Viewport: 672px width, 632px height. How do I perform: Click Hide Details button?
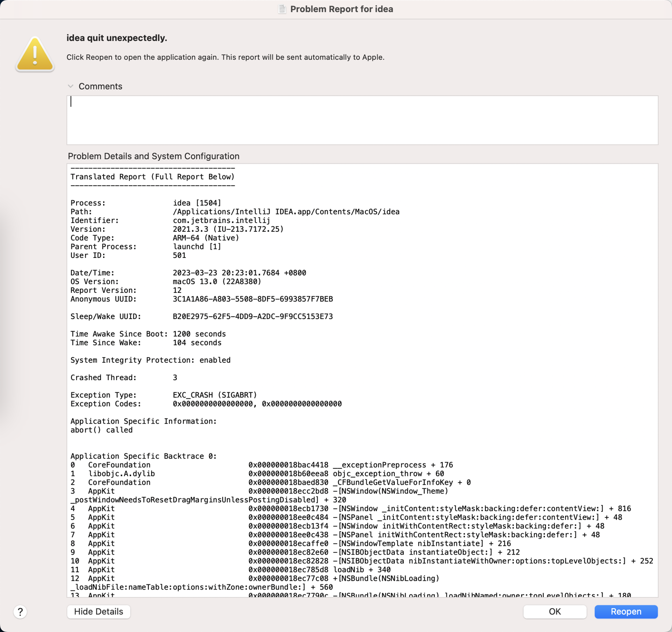(98, 611)
